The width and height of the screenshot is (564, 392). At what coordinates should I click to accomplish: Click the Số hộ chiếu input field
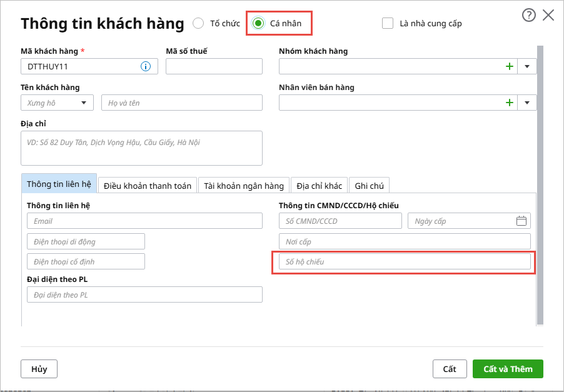[405, 261]
